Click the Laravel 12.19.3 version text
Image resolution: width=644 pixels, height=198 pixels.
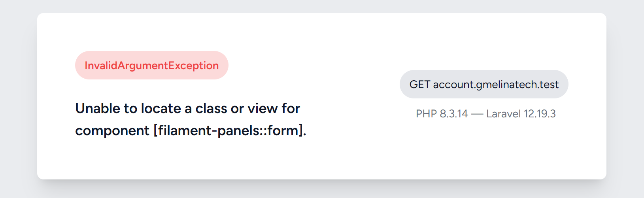click(521, 114)
